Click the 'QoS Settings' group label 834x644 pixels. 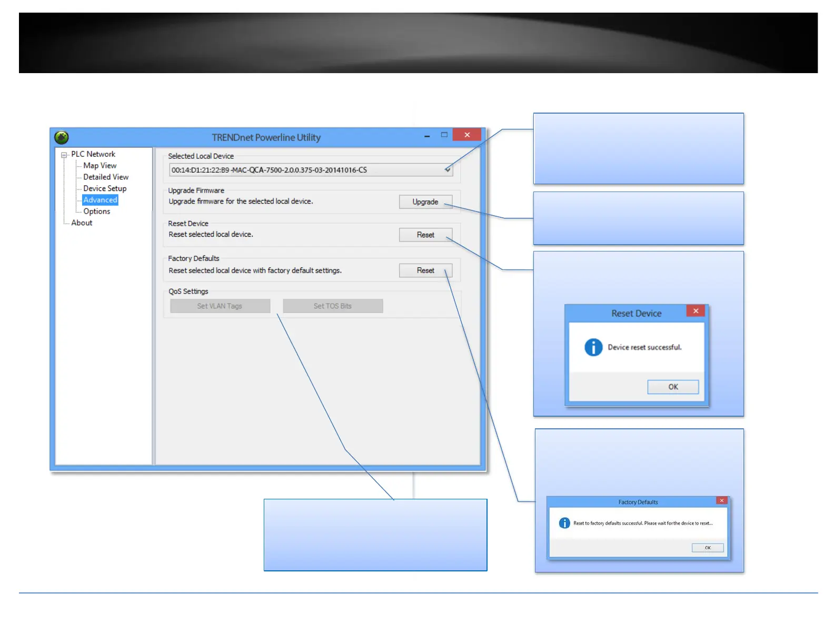[x=188, y=291]
